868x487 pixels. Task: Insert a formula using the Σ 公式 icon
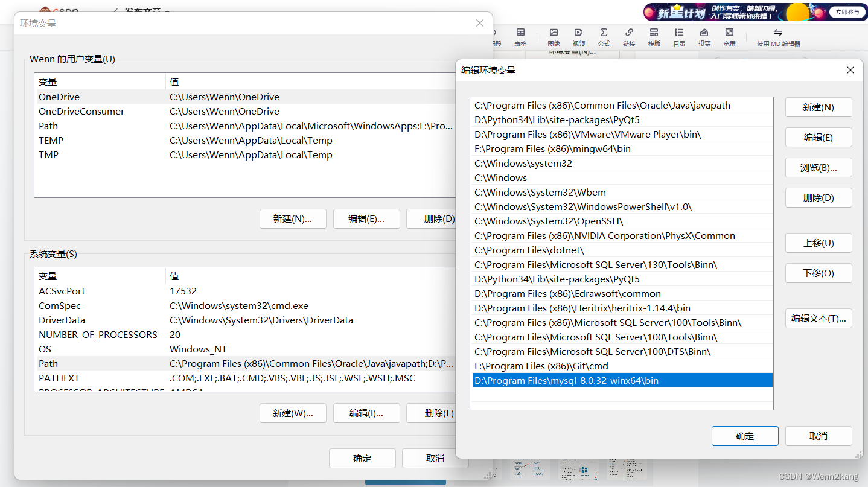(x=604, y=37)
